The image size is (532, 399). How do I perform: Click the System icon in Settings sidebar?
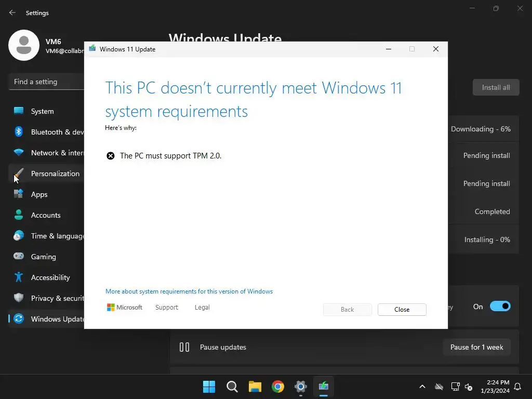tap(19, 111)
